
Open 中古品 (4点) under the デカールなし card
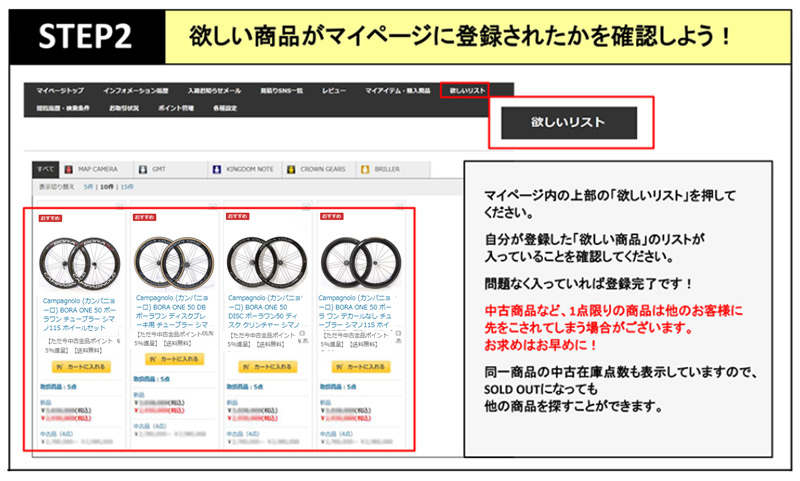pos(337,434)
